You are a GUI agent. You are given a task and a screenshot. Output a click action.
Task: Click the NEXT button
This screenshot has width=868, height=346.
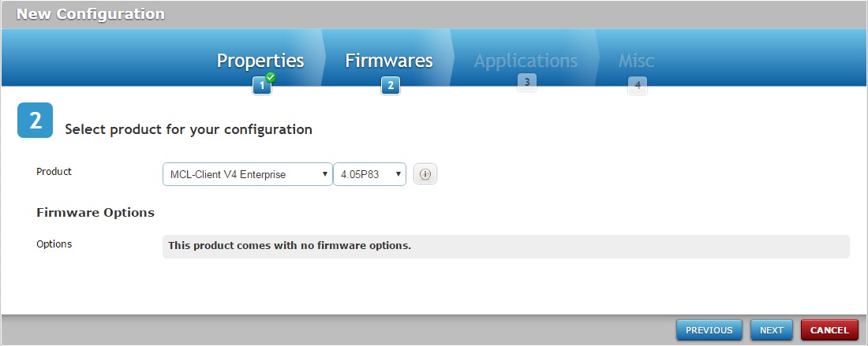pyautogui.click(x=772, y=330)
